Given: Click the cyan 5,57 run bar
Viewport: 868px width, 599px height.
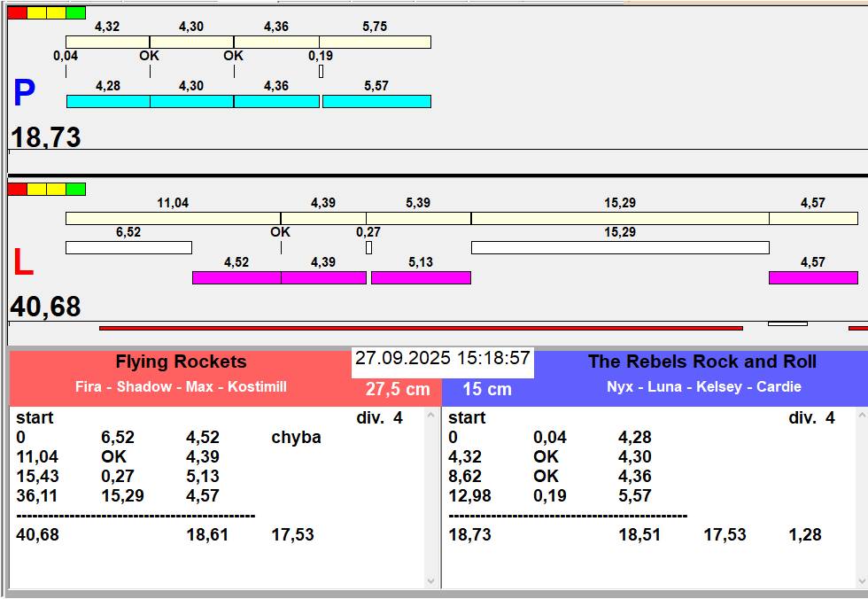Looking at the screenshot, I should click(x=376, y=101).
